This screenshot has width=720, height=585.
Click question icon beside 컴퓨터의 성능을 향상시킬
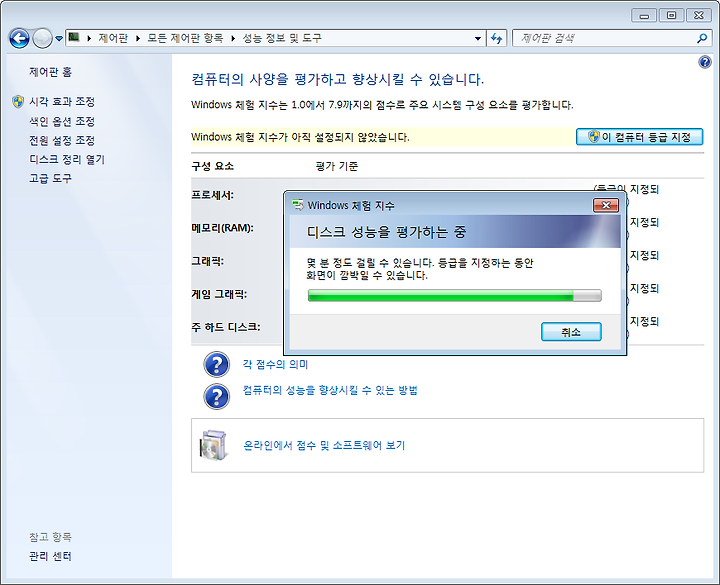click(216, 396)
